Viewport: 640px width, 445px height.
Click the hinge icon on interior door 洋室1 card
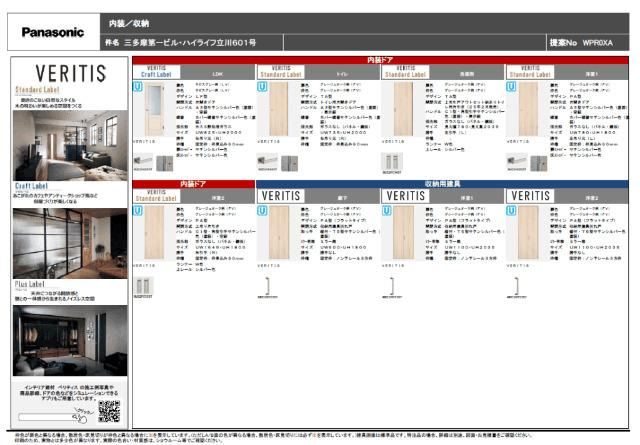pyautogui.click(x=539, y=163)
